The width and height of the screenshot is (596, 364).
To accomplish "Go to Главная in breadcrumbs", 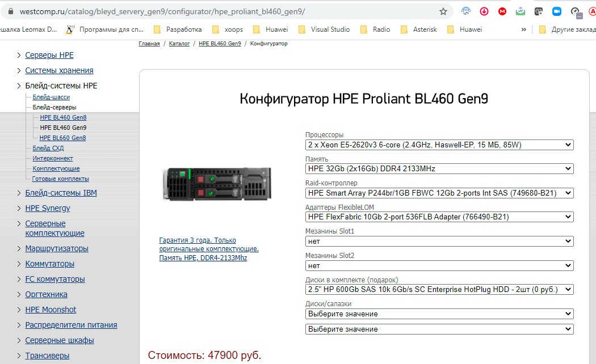I will pyautogui.click(x=149, y=44).
